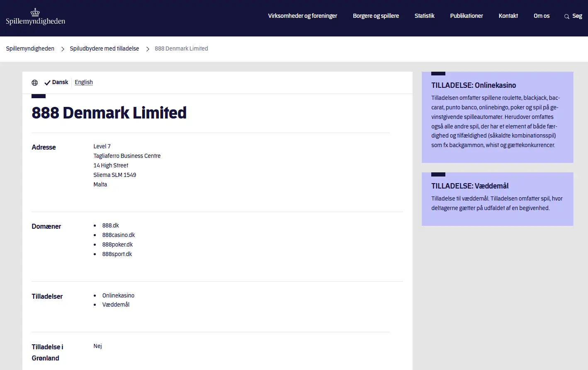Click the Nej value for Grønland
This screenshot has height=370, width=588.
[97, 346]
